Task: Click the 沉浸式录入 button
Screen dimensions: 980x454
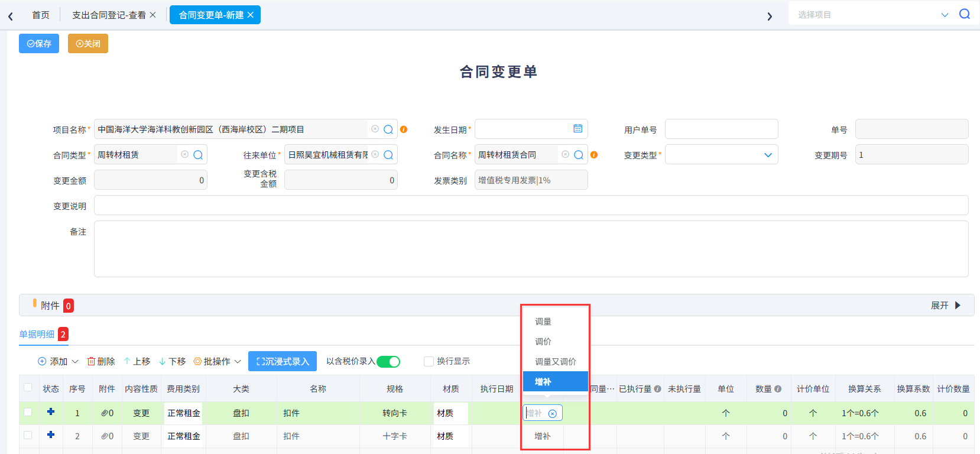Action: [x=283, y=361]
